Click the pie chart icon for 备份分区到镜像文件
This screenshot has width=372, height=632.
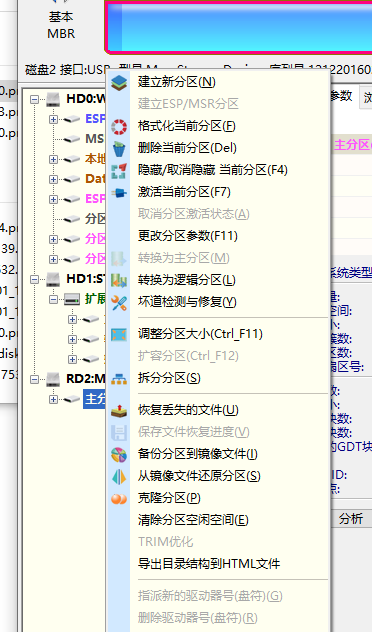point(119,455)
